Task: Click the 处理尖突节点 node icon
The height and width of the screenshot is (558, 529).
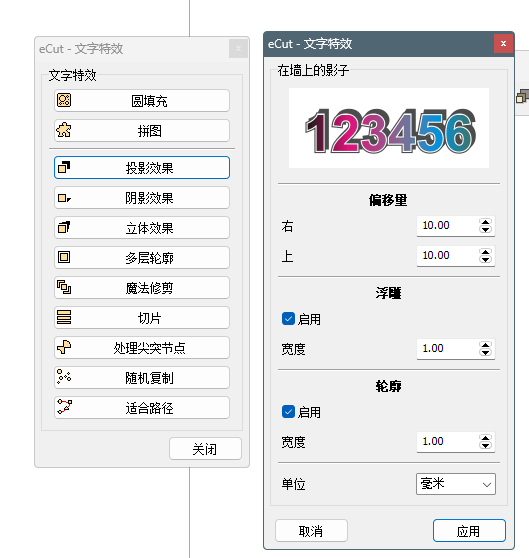Action: [x=64, y=347]
